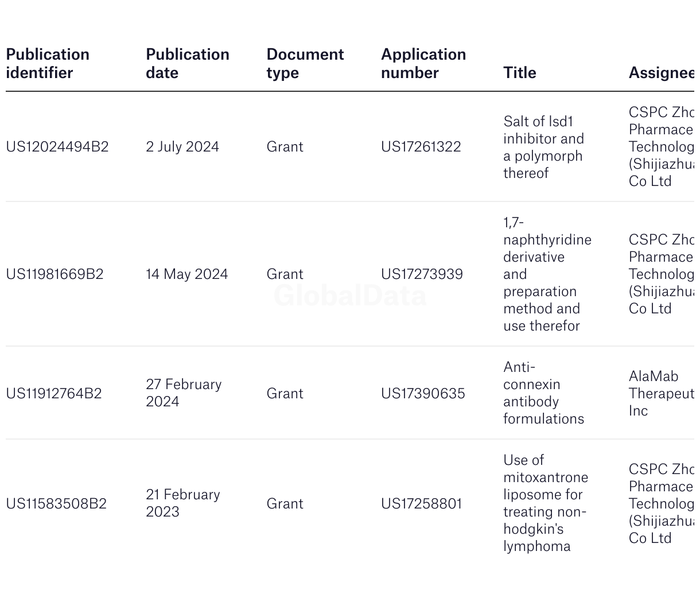
Task: Open the Salt of lsd1 inhibitor title
Action: pos(543,147)
